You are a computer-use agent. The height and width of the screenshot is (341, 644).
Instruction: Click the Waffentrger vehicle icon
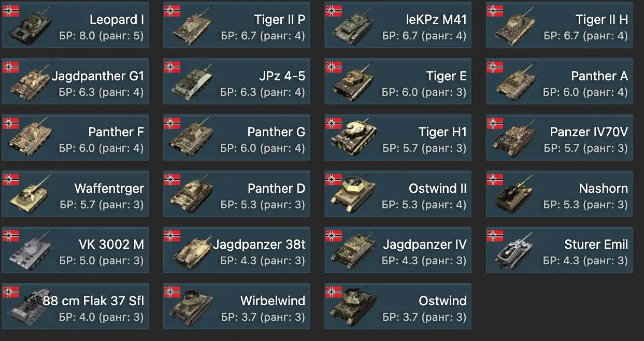31,195
